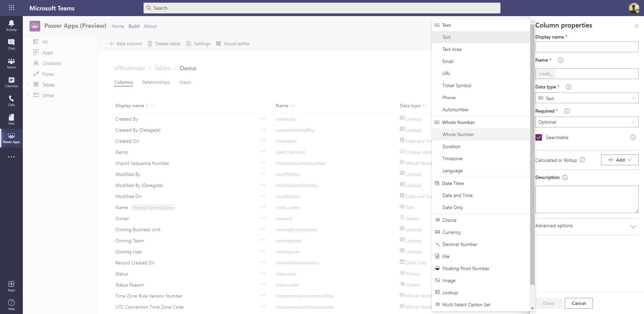Select the Power Apps rail icon

[x=11, y=138]
